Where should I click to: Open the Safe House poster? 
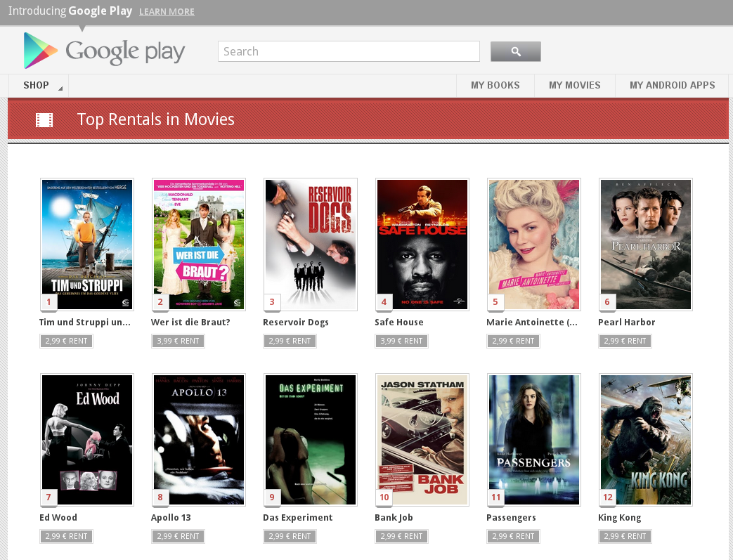422,244
